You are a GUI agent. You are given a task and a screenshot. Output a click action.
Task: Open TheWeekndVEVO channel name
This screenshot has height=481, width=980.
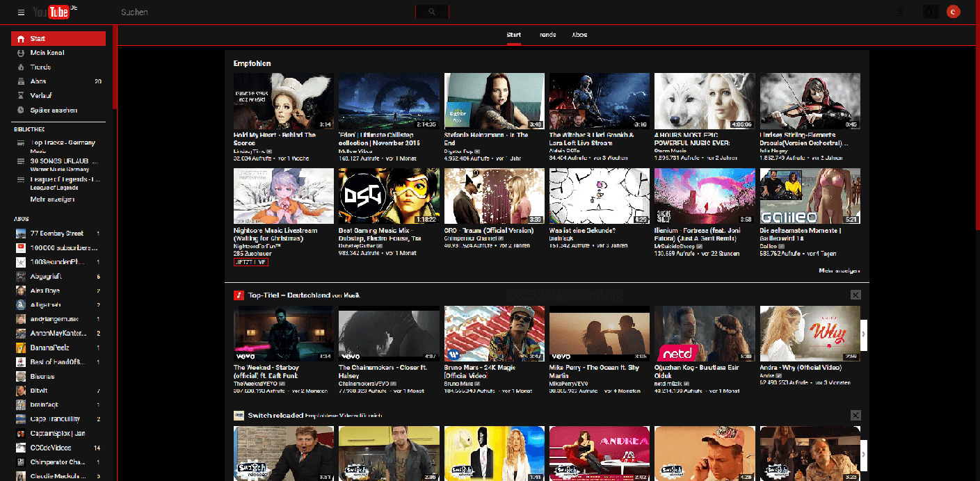pos(255,383)
